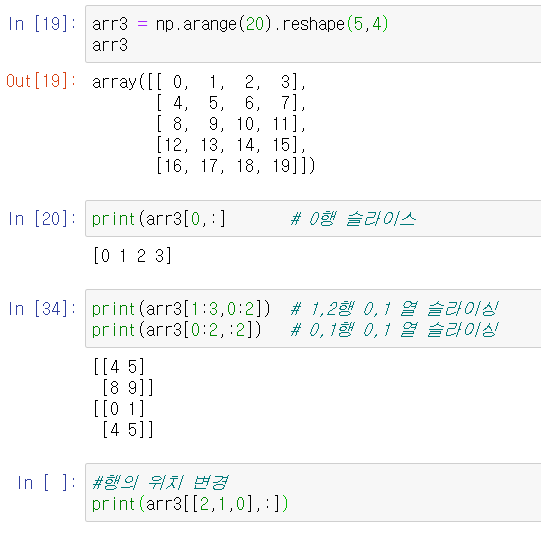This screenshot has height=541, width=541.
Task: Click the In [ ]: empty prompt label
Action: 47,482
